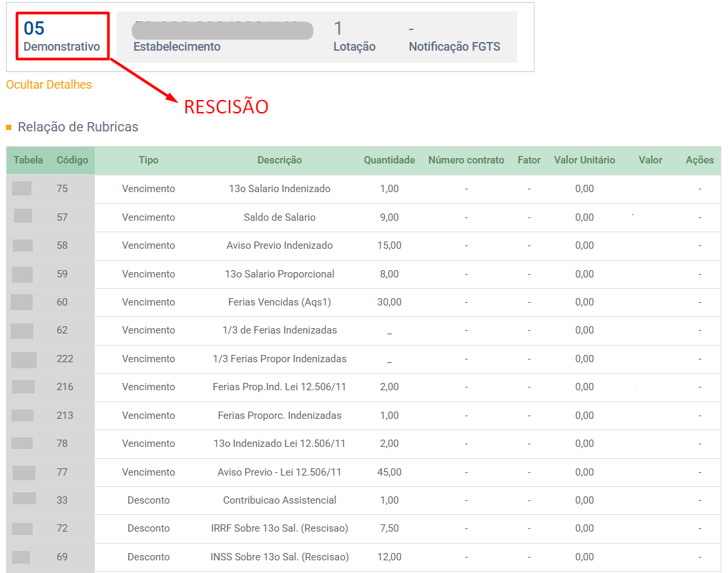This screenshot has width=728, height=573.
Task: Click Desconto type in Contribuicao Assistencial row
Action: click(149, 500)
